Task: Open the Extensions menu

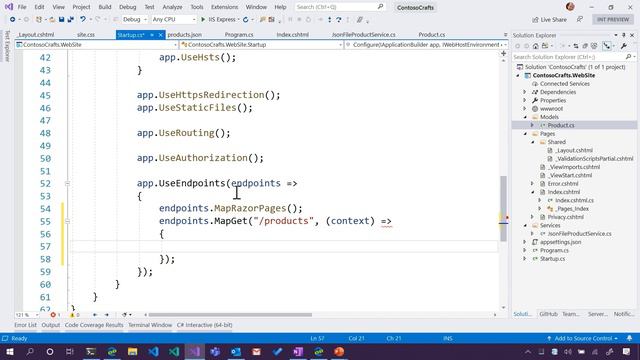Action: [224, 7]
